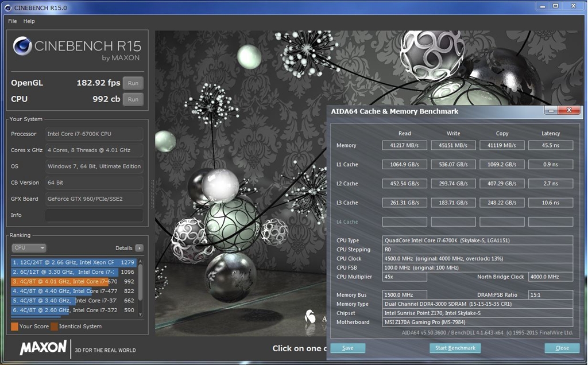The image size is (588, 365).
Task: Click the Identical System brown swatch
Action: 53,327
